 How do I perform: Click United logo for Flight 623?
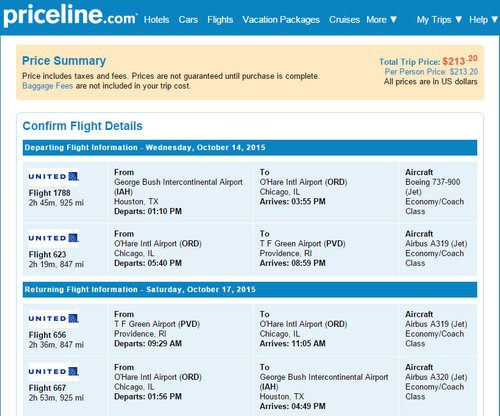point(54,238)
